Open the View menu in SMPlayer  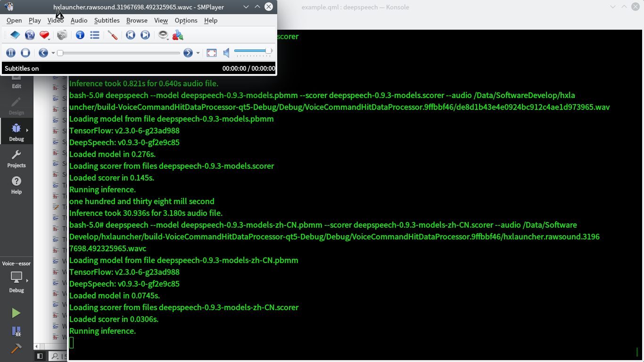pyautogui.click(x=161, y=20)
